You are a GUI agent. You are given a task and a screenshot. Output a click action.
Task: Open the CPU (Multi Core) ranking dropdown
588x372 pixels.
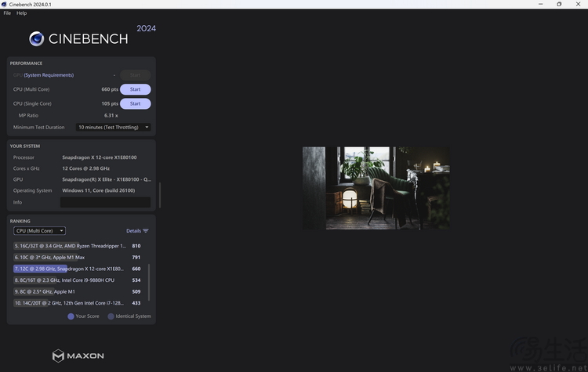tap(39, 231)
